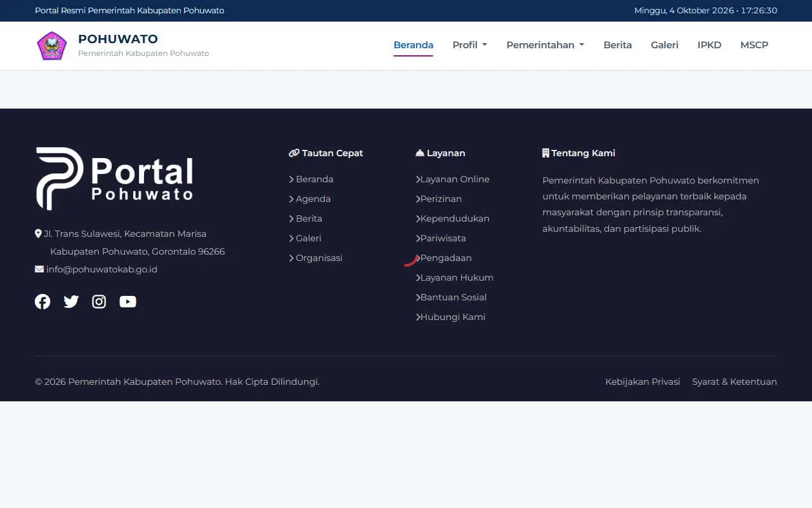This screenshot has width=812, height=508.
Task: Click the Pohuwato regency emblem logo
Action: 51,46
